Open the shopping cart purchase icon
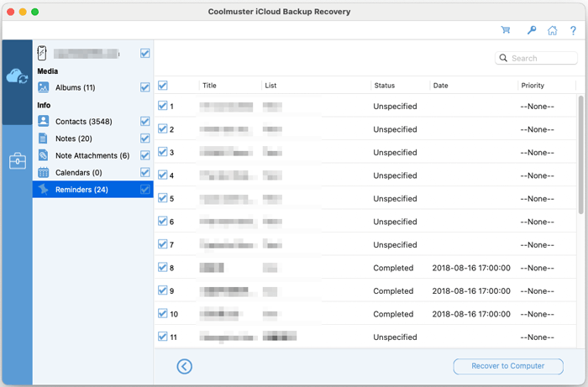 point(506,30)
